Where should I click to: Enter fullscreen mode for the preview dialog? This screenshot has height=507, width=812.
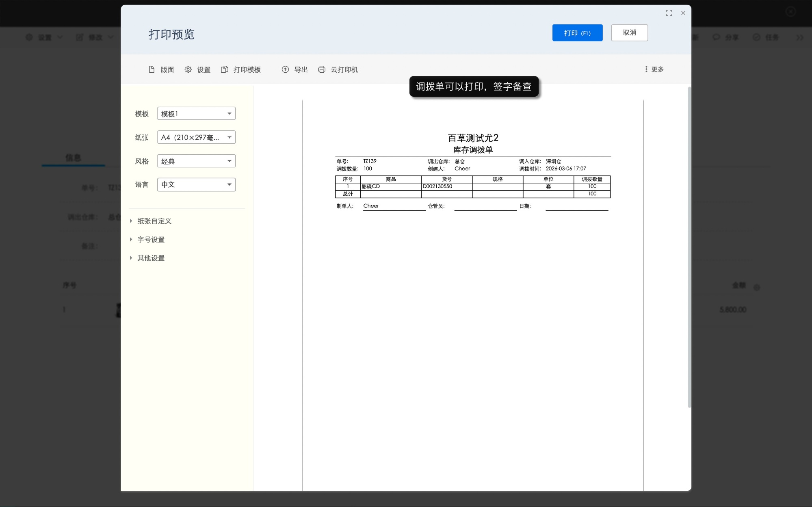pyautogui.click(x=669, y=13)
